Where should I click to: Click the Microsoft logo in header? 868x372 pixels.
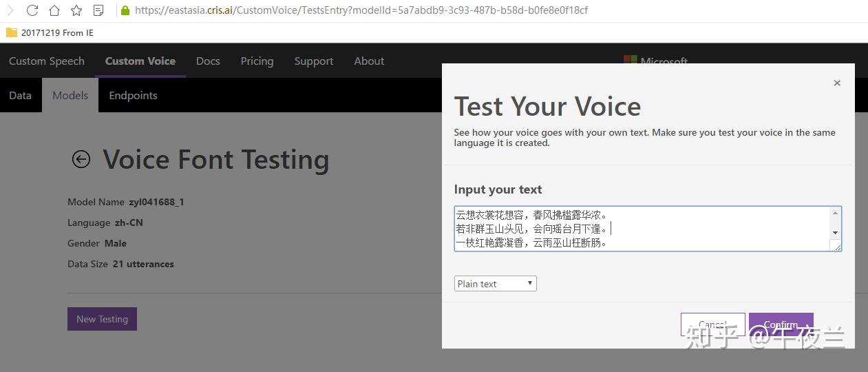tap(655, 60)
